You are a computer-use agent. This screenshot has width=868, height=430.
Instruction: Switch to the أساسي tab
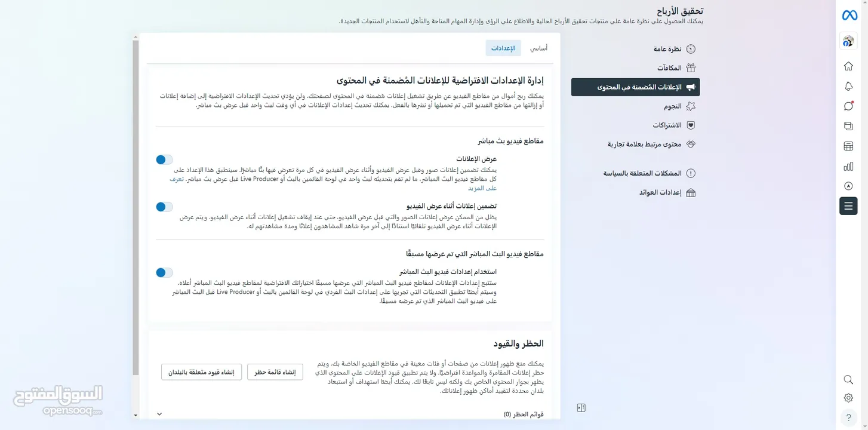pos(538,48)
